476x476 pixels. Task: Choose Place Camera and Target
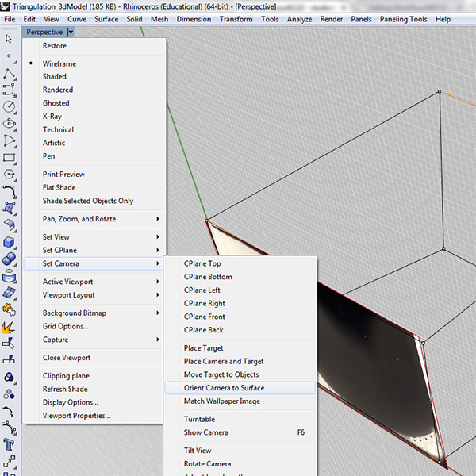[x=224, y=361]
